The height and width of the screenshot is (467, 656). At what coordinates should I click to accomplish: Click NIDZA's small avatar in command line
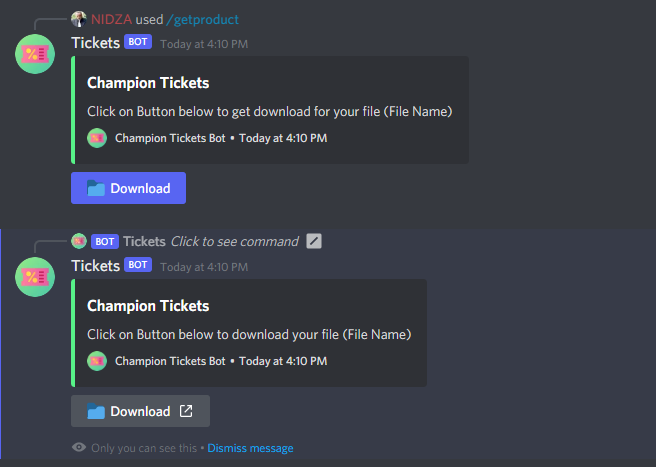[x=79, y=19]
